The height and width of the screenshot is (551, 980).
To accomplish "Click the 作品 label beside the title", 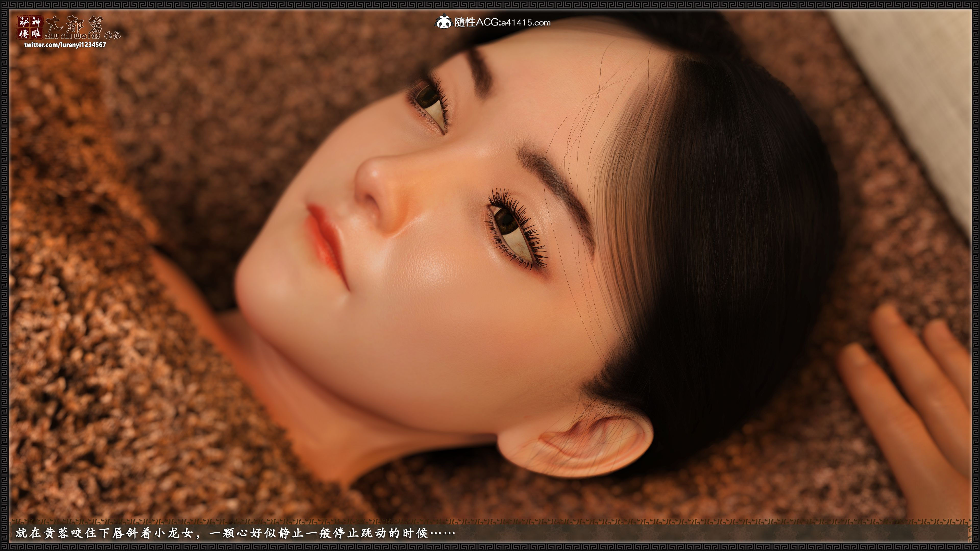I will (x=112, y=35).
